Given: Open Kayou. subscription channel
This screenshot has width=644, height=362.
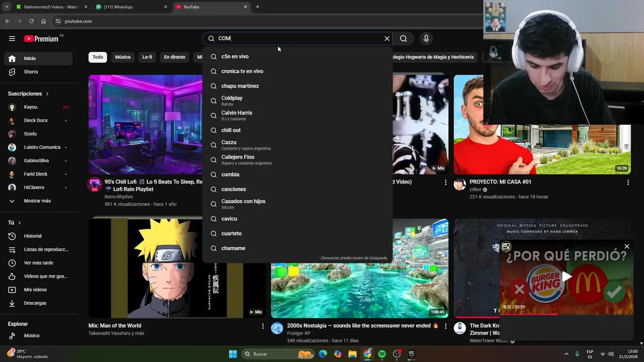Looking at the screenshot, I should (x=38, y=107).
